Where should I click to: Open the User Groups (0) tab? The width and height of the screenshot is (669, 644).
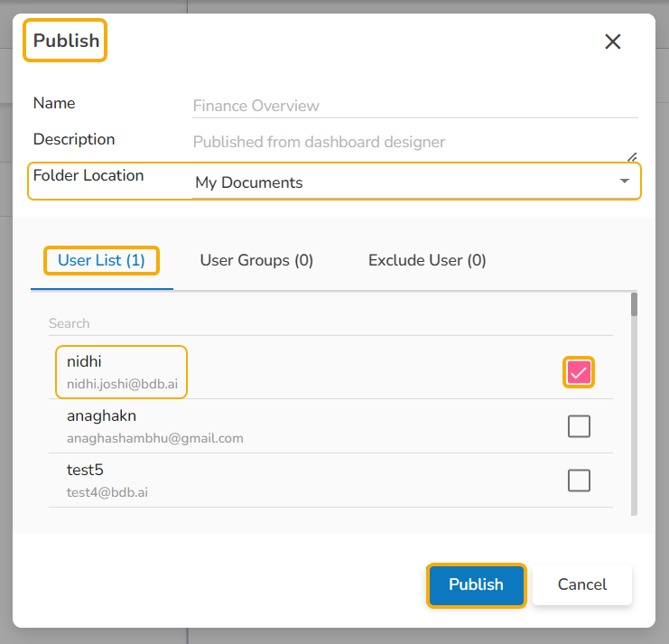[256, 260]
